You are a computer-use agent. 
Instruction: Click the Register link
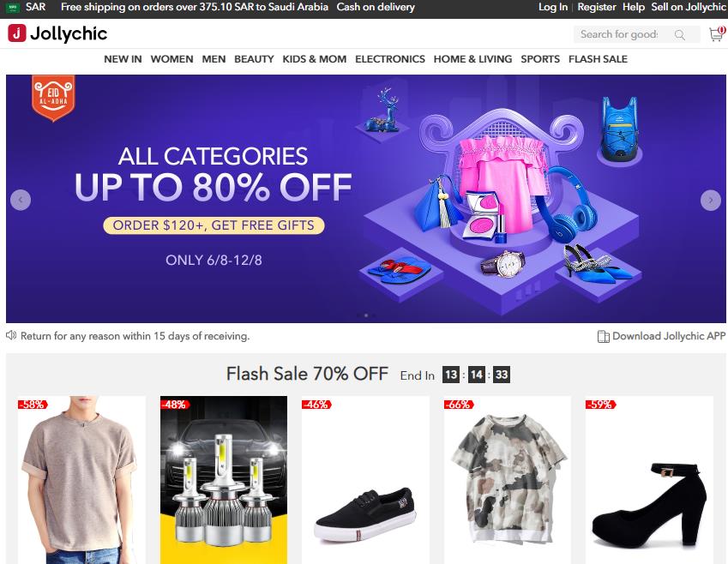[x=597, y=7]
